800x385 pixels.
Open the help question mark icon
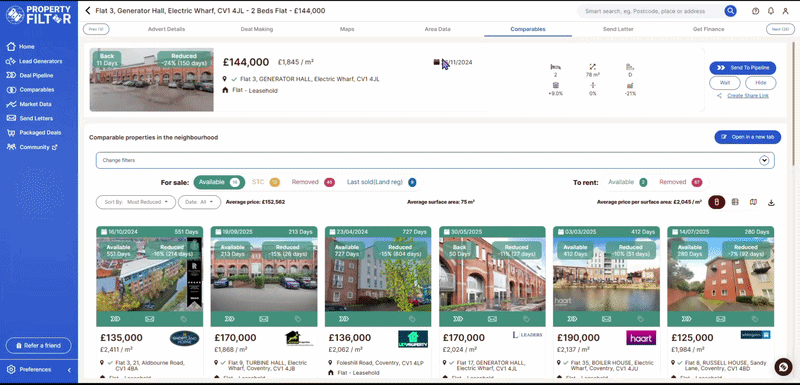point(756,11)
